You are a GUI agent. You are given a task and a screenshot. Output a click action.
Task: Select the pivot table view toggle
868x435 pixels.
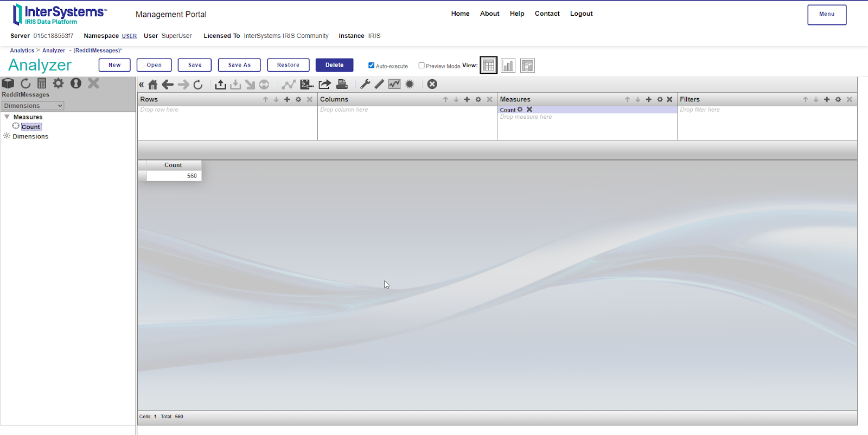488,66
